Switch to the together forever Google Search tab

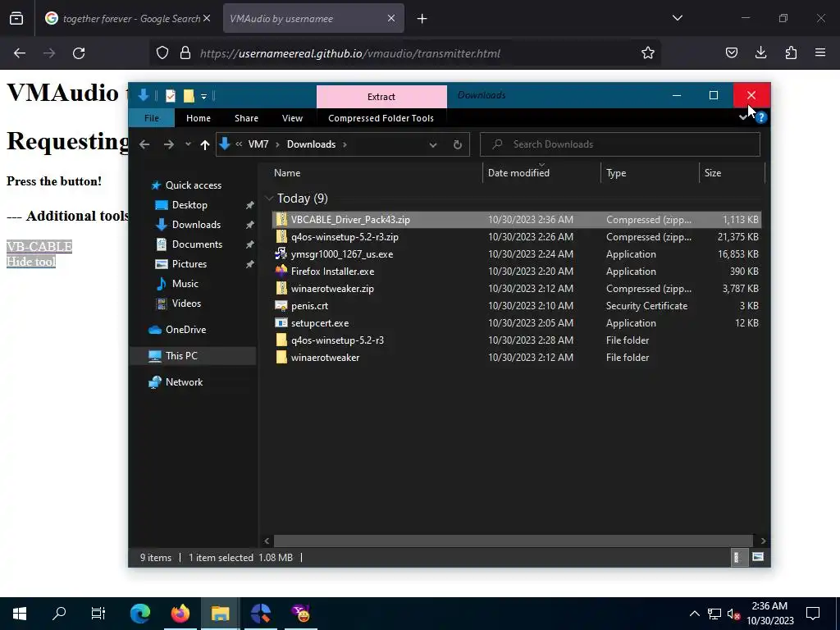(127, 18)
